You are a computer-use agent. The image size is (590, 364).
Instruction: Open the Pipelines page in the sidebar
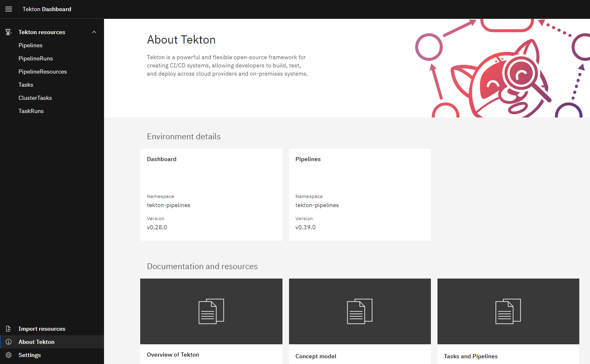[30, 45]
